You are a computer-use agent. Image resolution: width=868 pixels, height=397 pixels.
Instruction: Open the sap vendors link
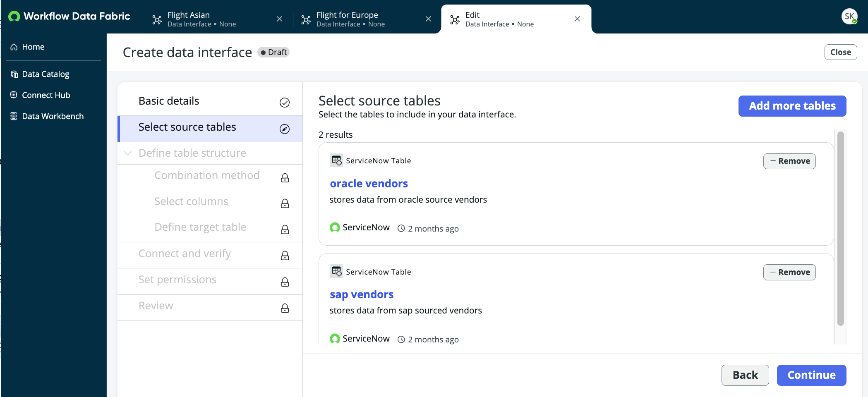(x=362, y=294)
